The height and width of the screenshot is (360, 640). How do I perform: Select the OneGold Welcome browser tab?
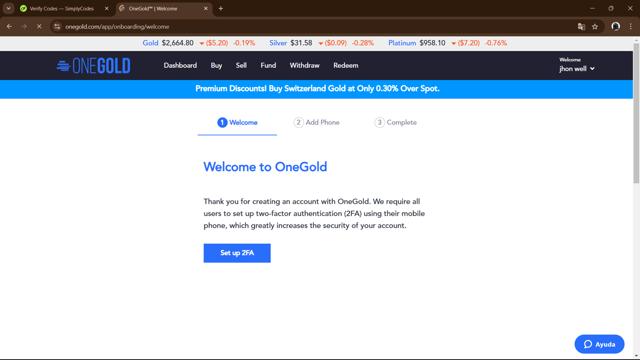coord(153,8)
